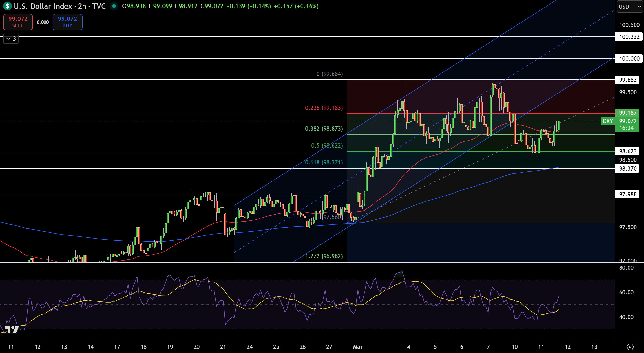Expand the collapsed indicators legend showing 3
The height and width of the screenshot is (353, 644).
point(11,39)
